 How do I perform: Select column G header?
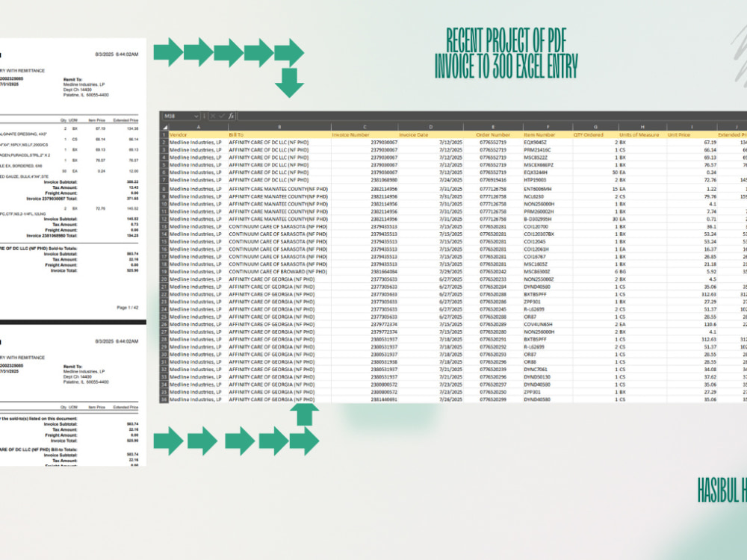pos(595,127)
